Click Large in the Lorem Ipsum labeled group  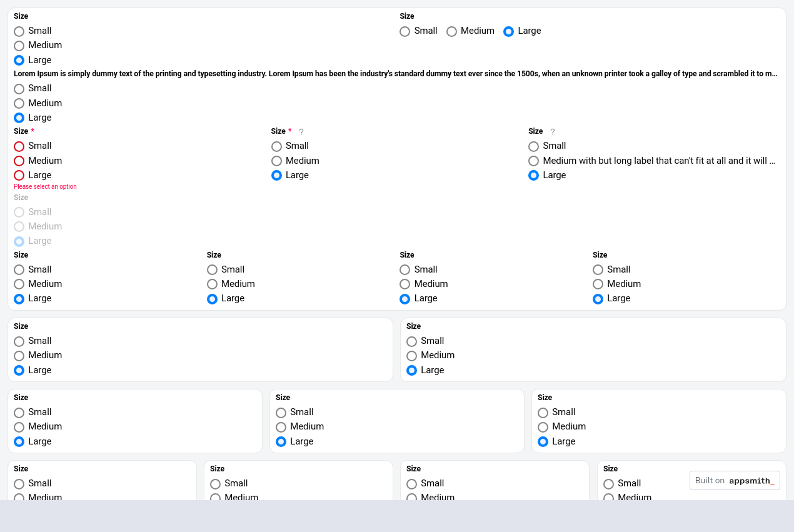point(19,118)
